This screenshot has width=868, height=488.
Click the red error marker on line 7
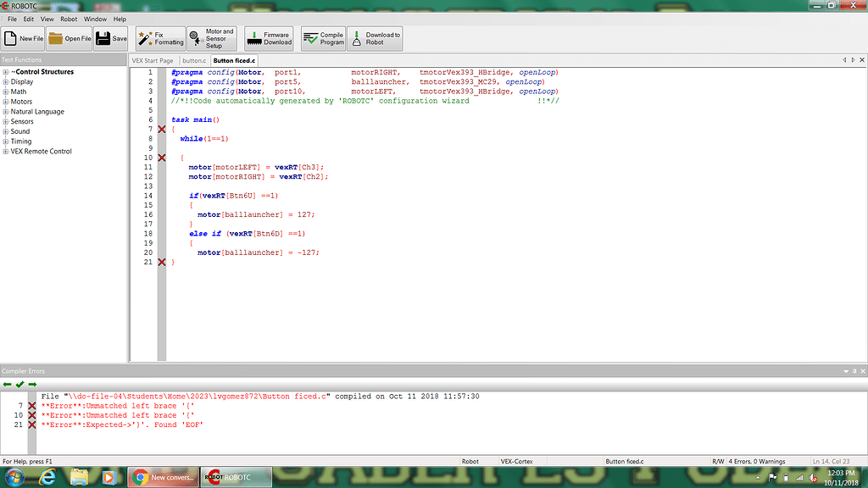162,130
